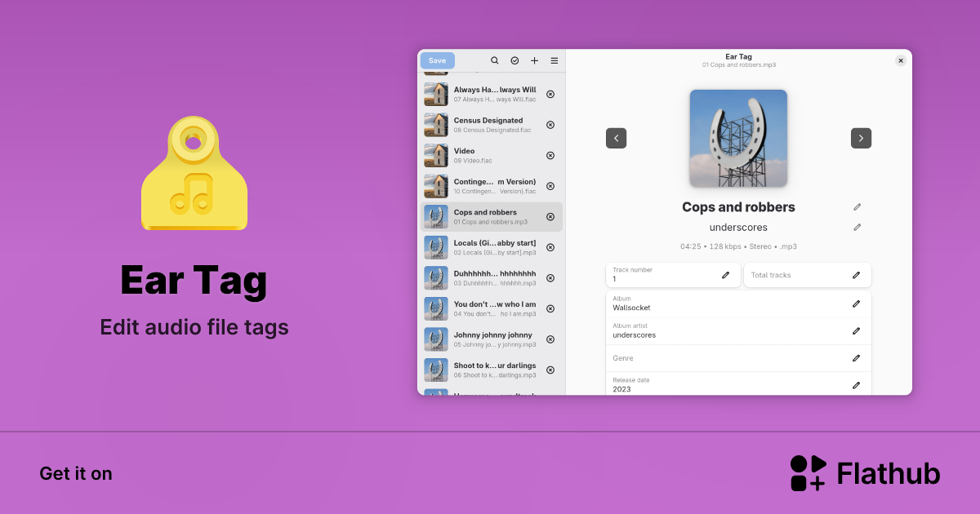This screenshot has width=980, height=514.
Task: Edit the artist underscores via pencil icon
Action: click(857, 227)
